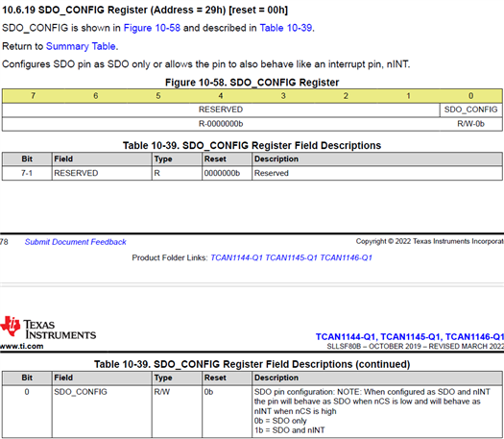
Task: Click the SLLSF80B revision text
Action: click(416, 347)
